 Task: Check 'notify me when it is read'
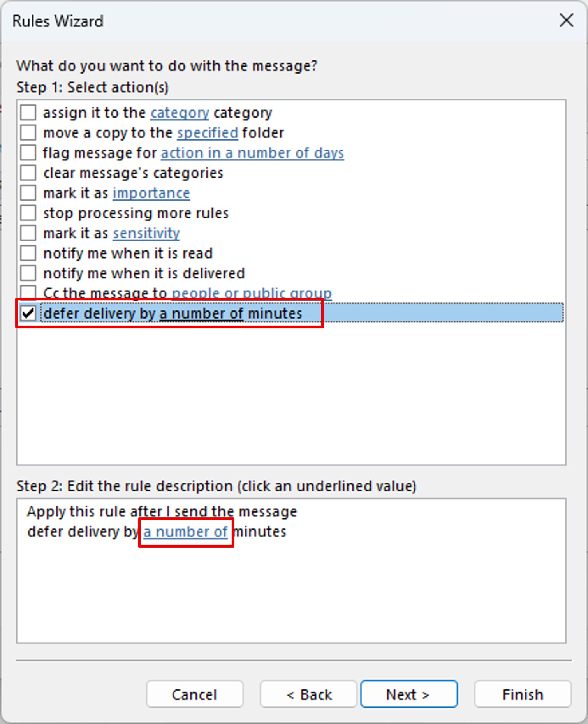pos(28,253)
